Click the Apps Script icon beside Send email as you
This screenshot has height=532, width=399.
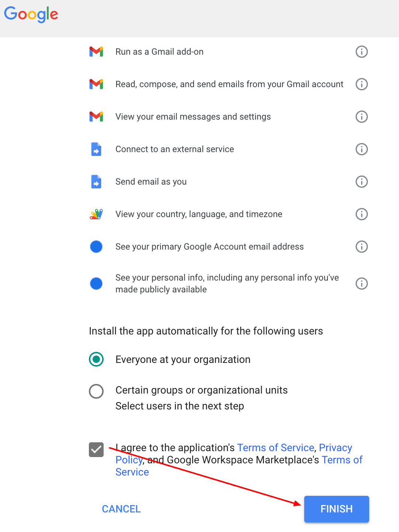click(96, 182)
